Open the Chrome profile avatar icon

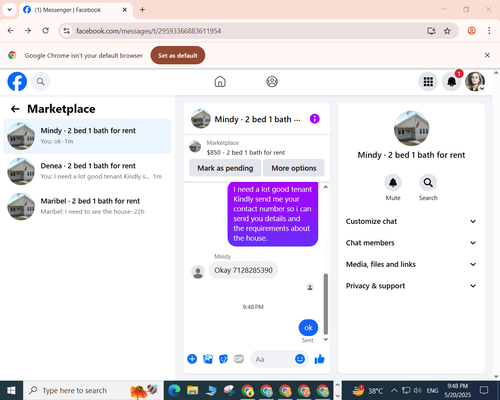tap(471, 31)
